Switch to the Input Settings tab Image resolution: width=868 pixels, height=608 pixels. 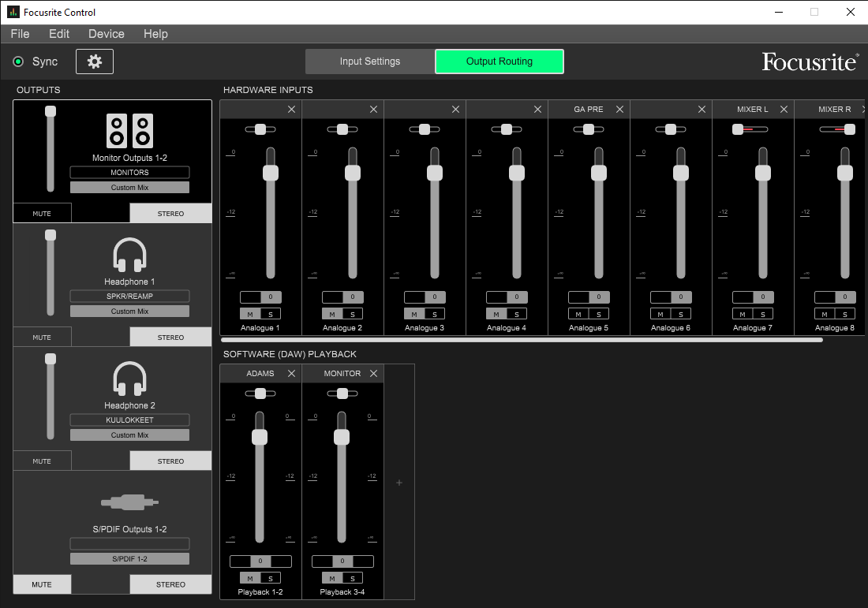pyautogui.click(x=369, y=62)
